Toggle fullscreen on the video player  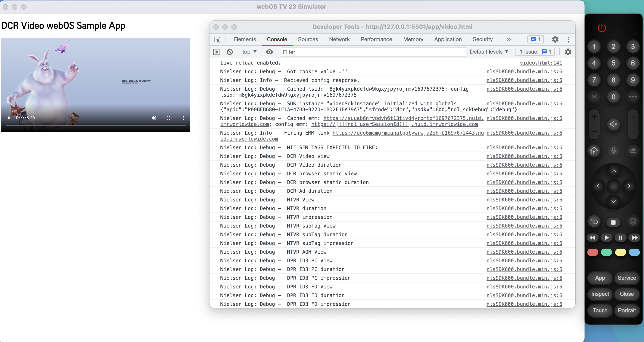[169, 118]
